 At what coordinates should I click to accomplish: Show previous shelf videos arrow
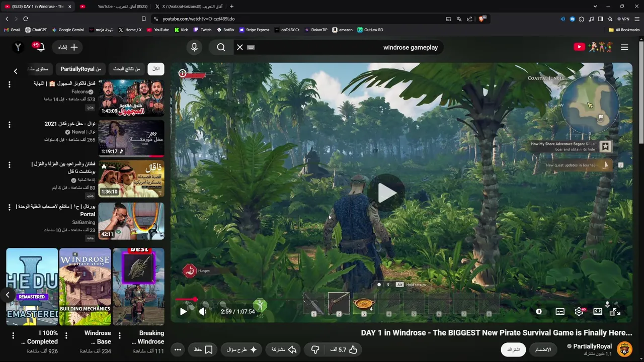(x=8, y=295)
